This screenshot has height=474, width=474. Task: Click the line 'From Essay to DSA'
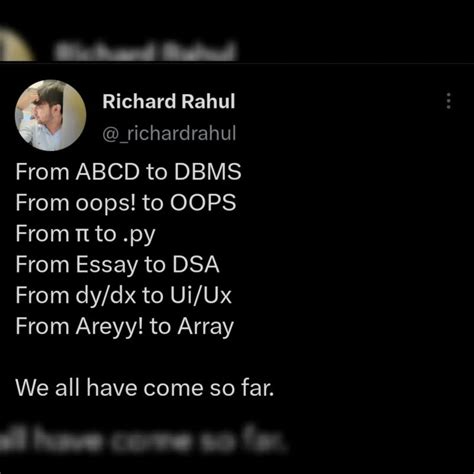click(x=117, y=265)
